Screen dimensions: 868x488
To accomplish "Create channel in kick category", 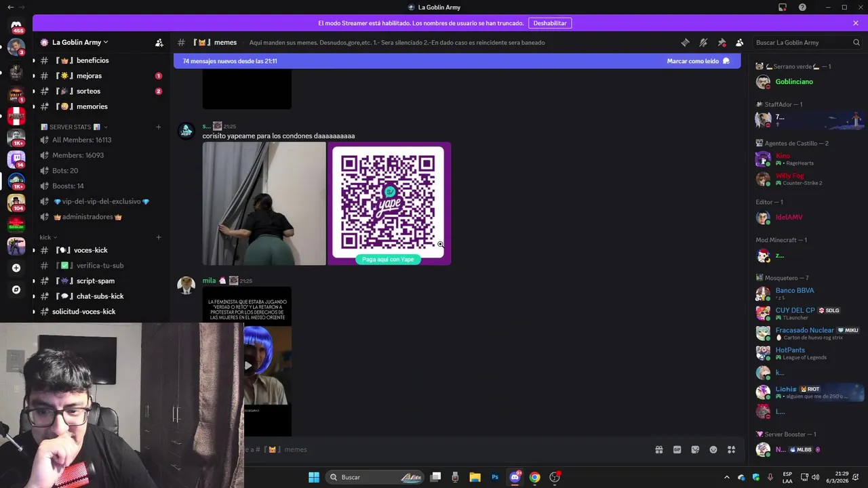I will 159,237.
